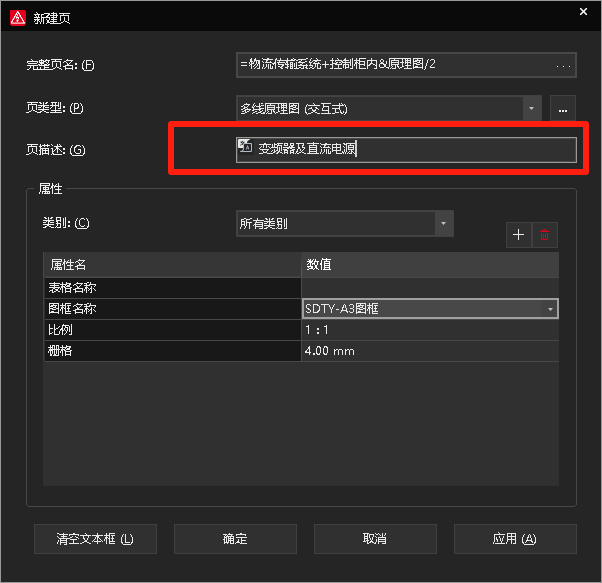The width and height of the screenshot is (602, 583).
Task: Close the 新建页 dialog
Action: pos(583,12)
